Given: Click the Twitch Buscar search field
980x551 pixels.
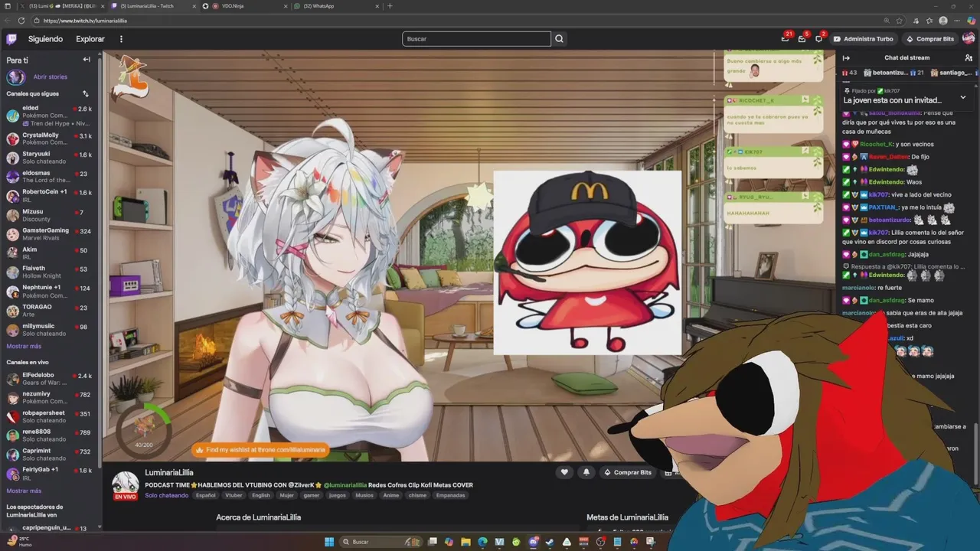Looking at the screenshot, I should pyautogui.click(x=476, y=39).
